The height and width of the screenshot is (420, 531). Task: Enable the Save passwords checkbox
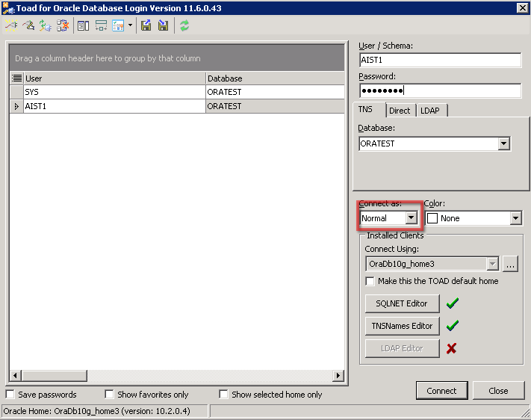[10, 394]
